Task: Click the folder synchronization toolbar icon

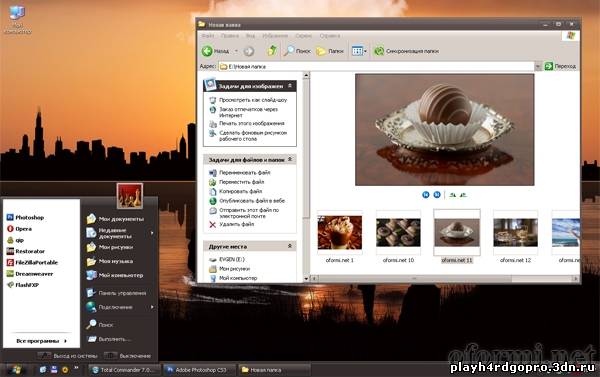Action: point(379,51)
